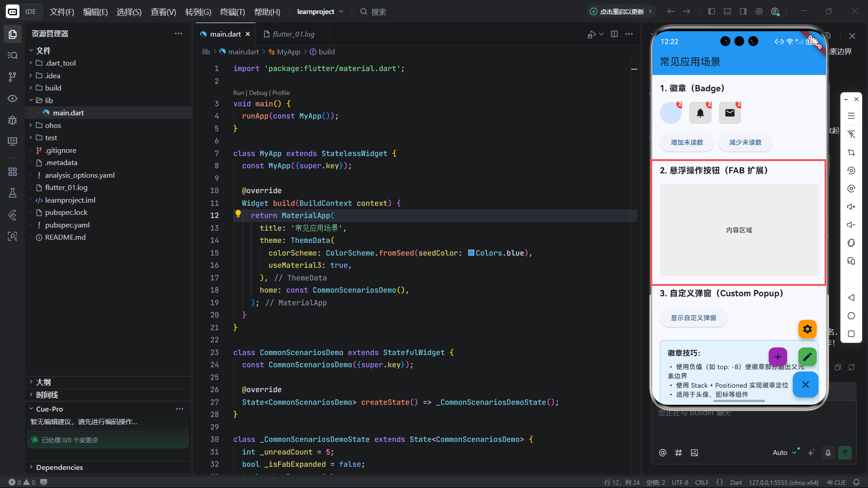Toggle the bottom panel layout icon

pos(727,11)
